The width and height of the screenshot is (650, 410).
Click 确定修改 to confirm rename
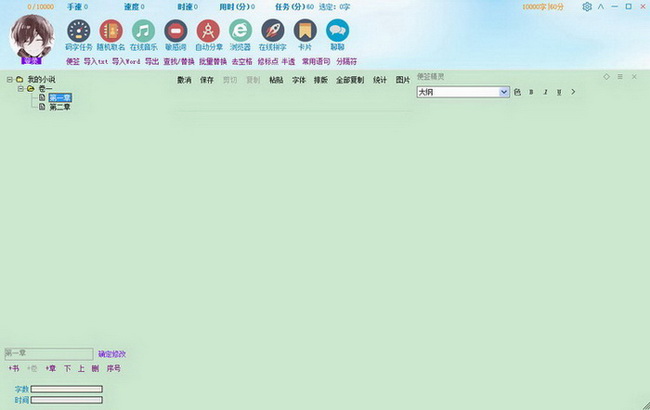(112, 354)
